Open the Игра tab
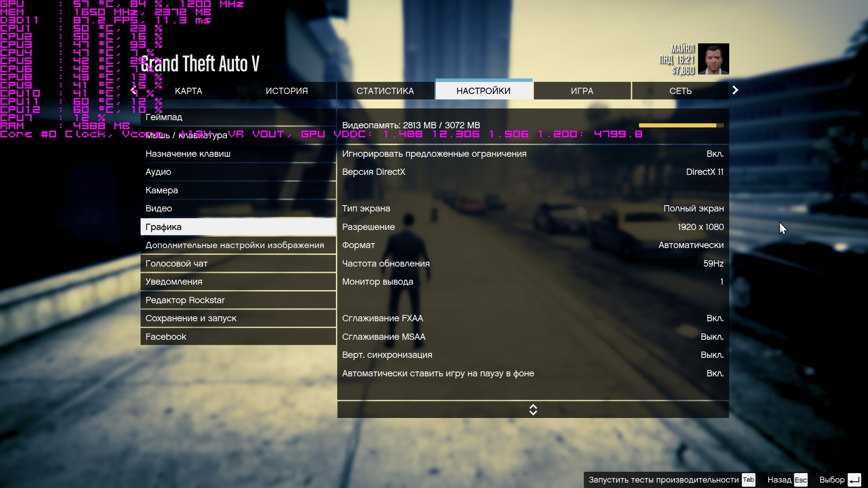This screenshot has width=868, height=488. click(582, 91)
